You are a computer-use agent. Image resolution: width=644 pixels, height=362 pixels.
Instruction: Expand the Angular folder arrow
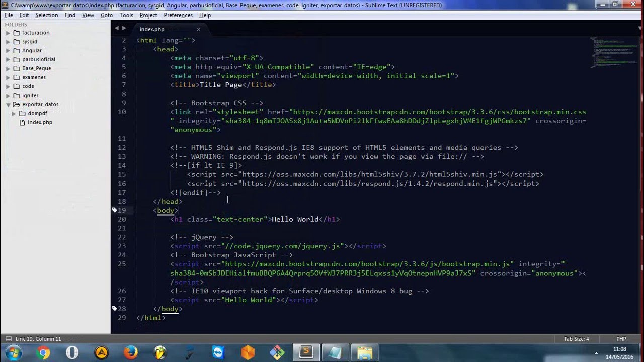click(x=8, y=51)
